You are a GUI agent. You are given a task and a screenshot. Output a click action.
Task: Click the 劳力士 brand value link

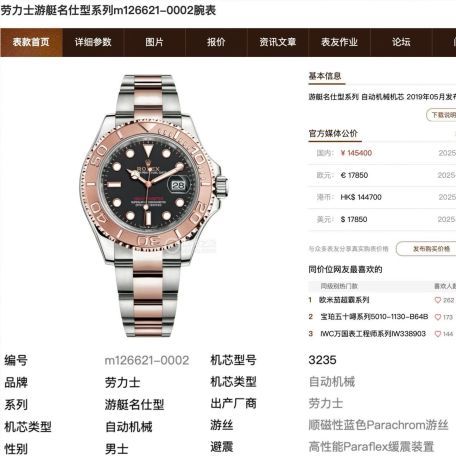[x=122, y=382]
